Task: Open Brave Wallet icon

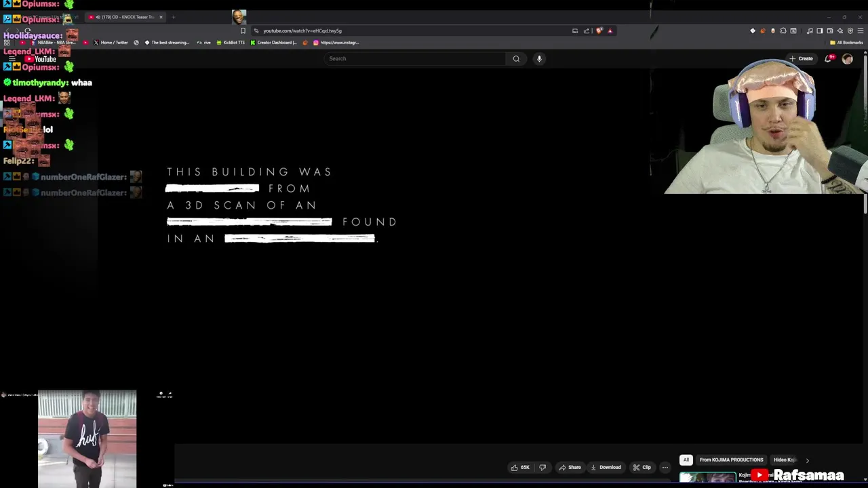Action: tap(829, 30)
